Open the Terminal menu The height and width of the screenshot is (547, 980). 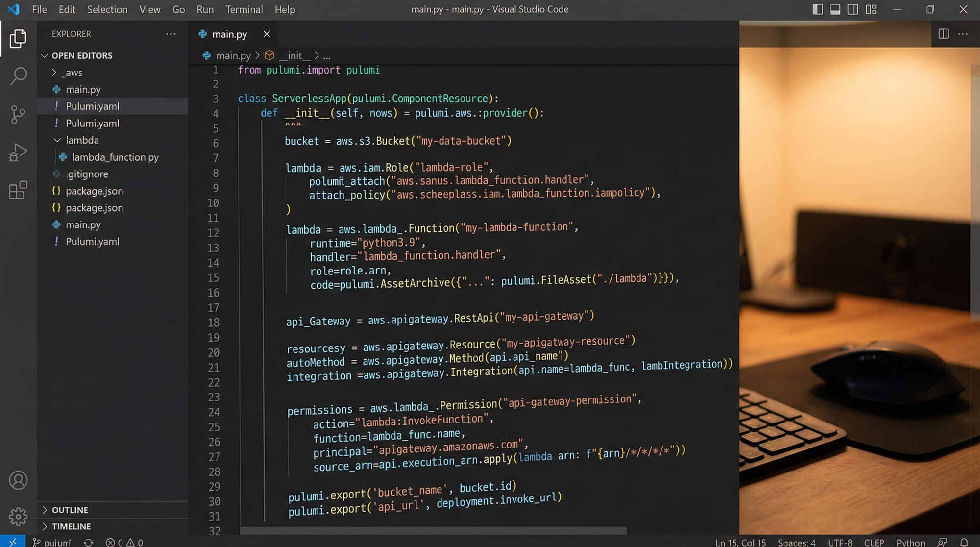(x=244, y=9)
